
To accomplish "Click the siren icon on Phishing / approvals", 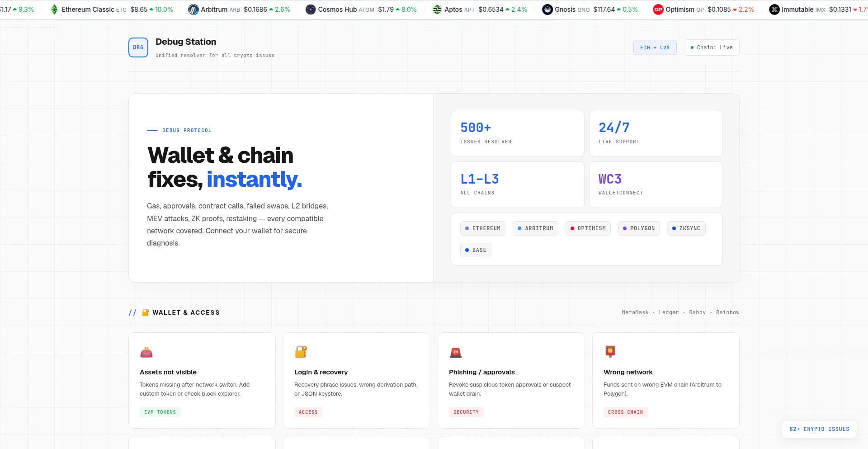I will (x=455, y=352).
